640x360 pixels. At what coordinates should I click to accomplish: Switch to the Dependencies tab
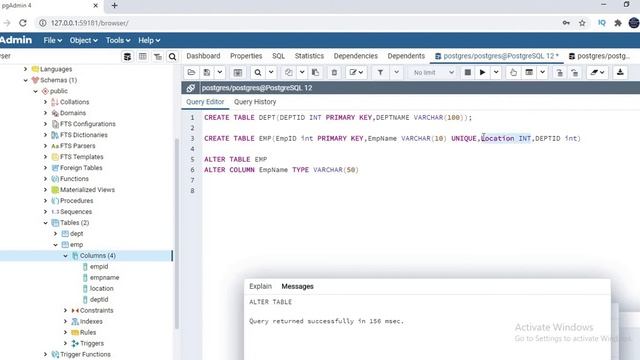[356, 56]
